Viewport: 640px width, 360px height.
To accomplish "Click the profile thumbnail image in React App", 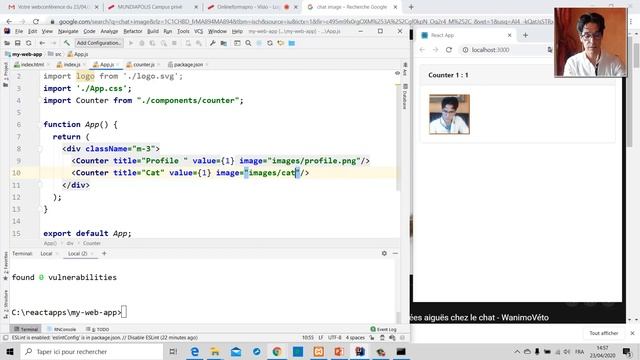I will coord(449,114).
